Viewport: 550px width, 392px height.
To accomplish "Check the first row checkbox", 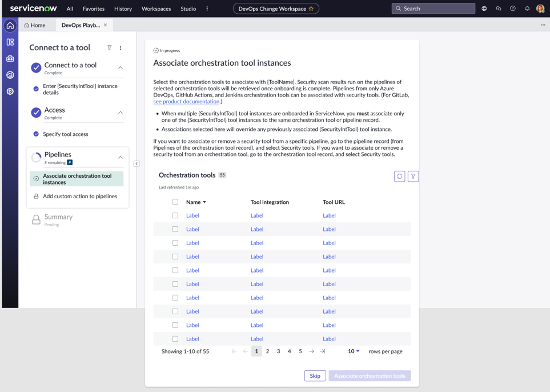I will click(175, 215).
